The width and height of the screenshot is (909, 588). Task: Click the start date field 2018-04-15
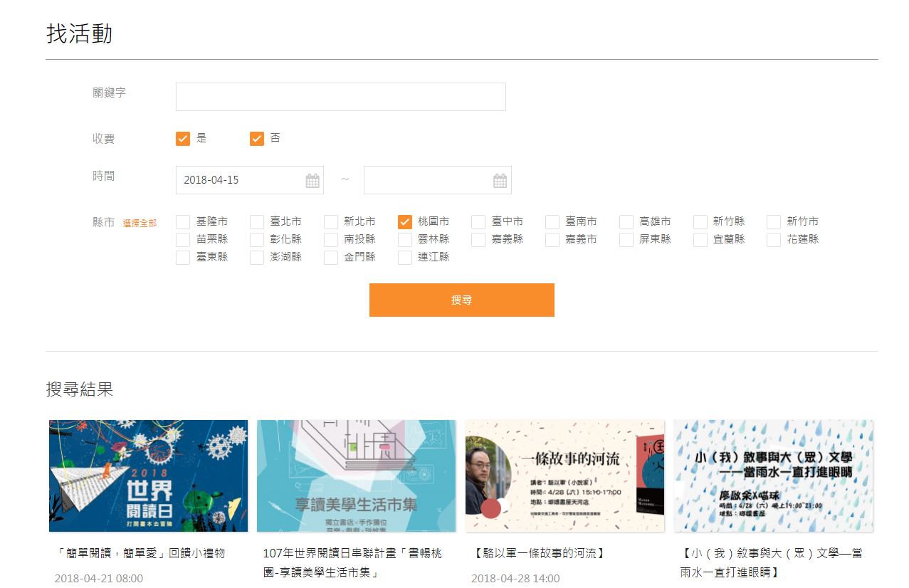pos(238,180)
